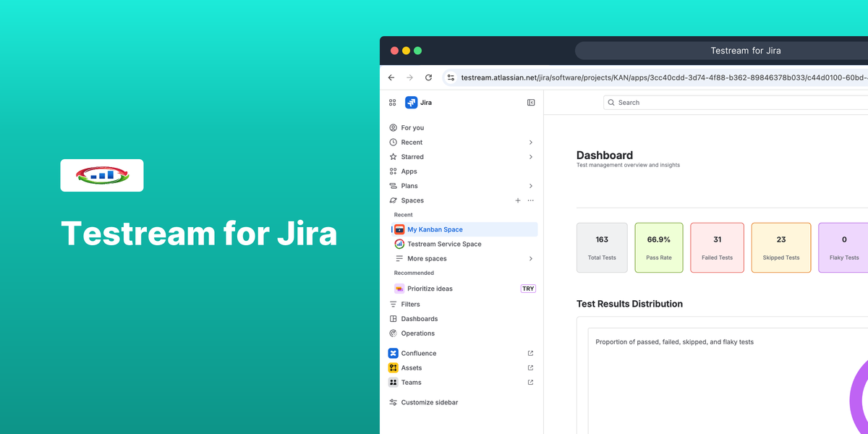Click the purple Flaky Tests card
The image size is (868, 434).
point(843,247)
